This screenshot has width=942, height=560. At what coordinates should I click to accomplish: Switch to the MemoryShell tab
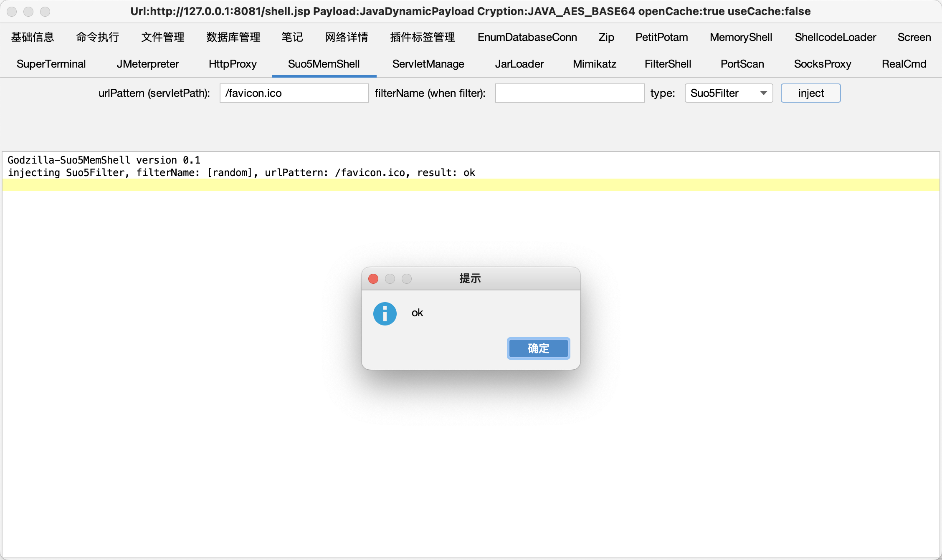coord(741,37)
